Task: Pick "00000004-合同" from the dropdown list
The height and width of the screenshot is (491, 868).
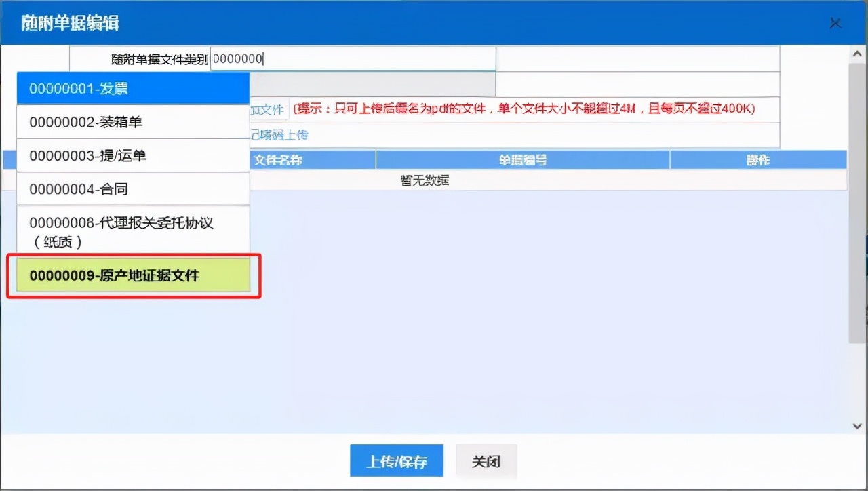Action: (133, 189)
